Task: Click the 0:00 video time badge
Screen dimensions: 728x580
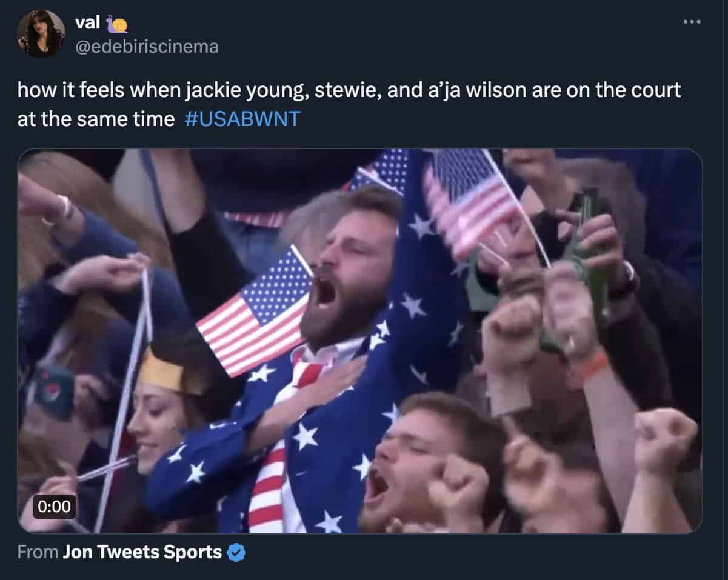Action: coord(54,507)
